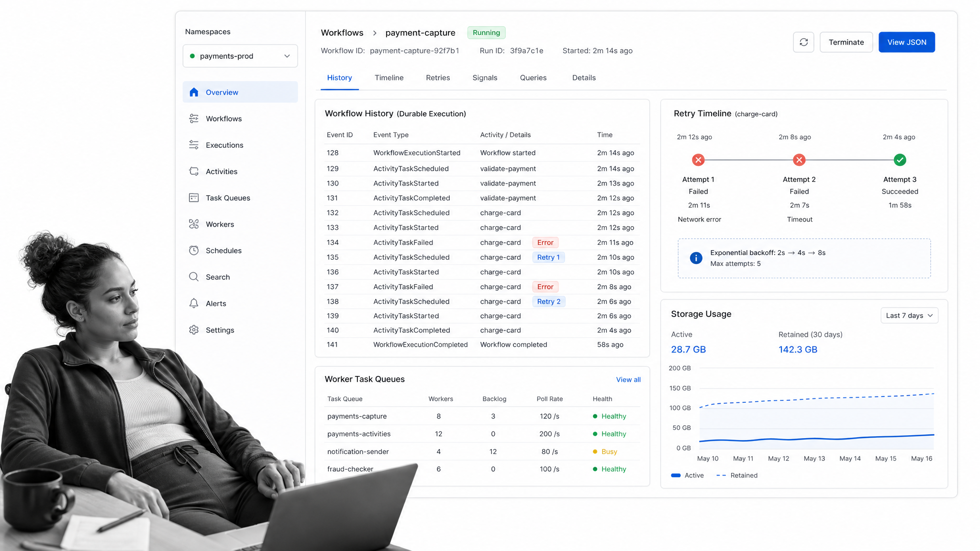Click the Attempt 2 failed marker
The width and height of the screenshot is (980, 551).
799,160
